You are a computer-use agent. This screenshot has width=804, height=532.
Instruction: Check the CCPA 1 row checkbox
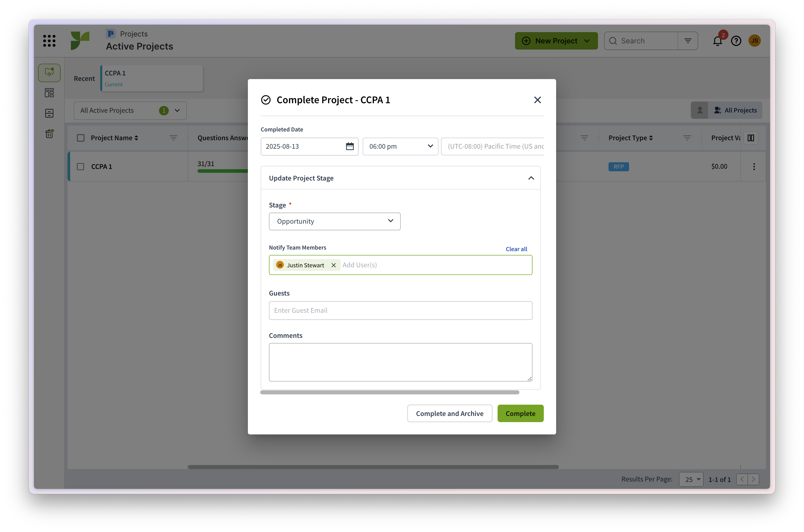point(80,167)
